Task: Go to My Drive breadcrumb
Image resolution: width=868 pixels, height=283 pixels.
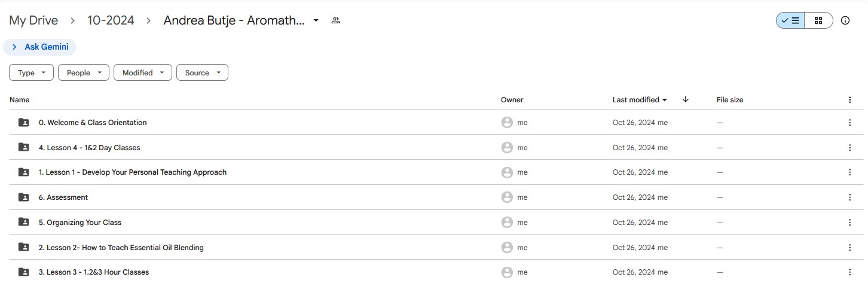Action: click(x=33, y=20)
